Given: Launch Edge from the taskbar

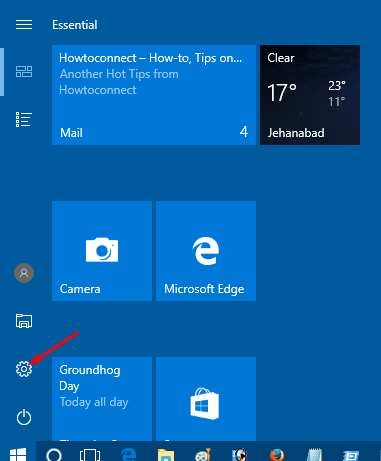Looking at the screenshot, I should [129, 455].
